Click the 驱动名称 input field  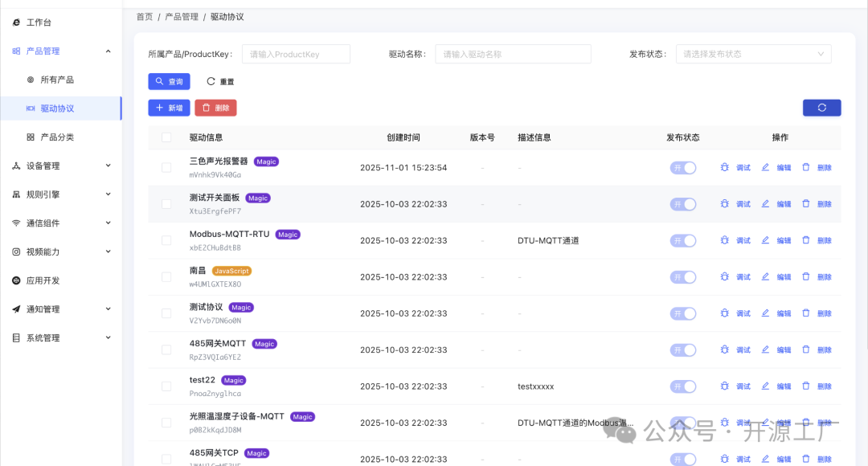(512, 54)
